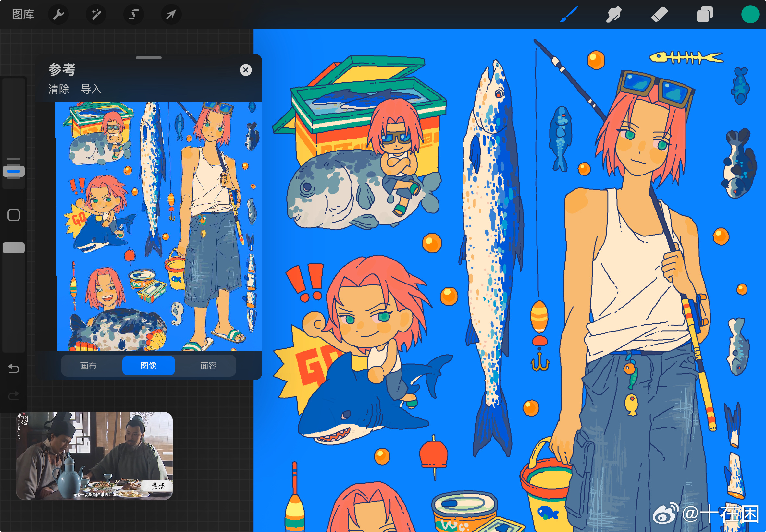Click the Reference panel top grab handle
Image resolution: width=766 pixels, height=532 pixels.
tap(149, 58)
